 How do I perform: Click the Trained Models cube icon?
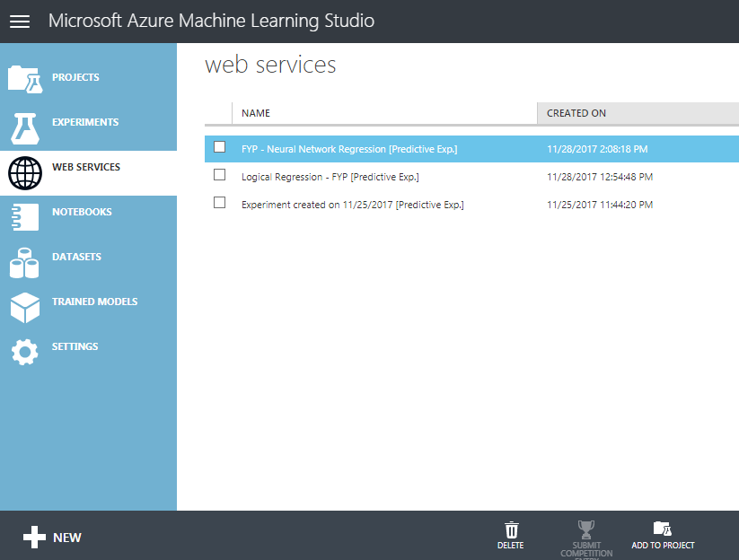[x=25, y=308]
